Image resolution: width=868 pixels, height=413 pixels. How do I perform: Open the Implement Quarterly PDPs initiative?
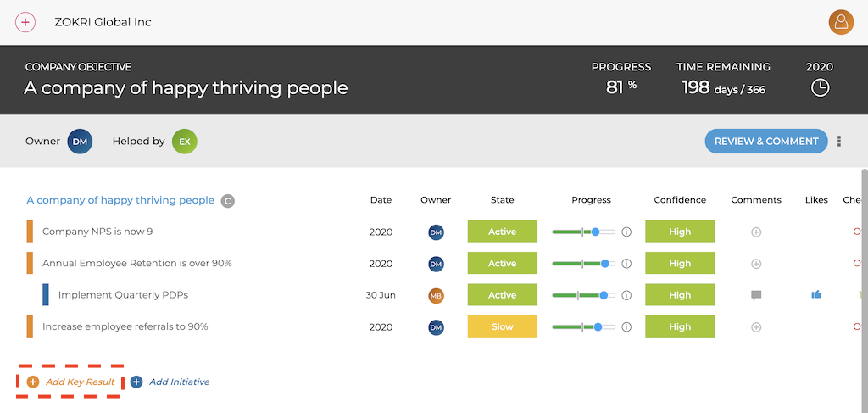[x=123, y=295]
